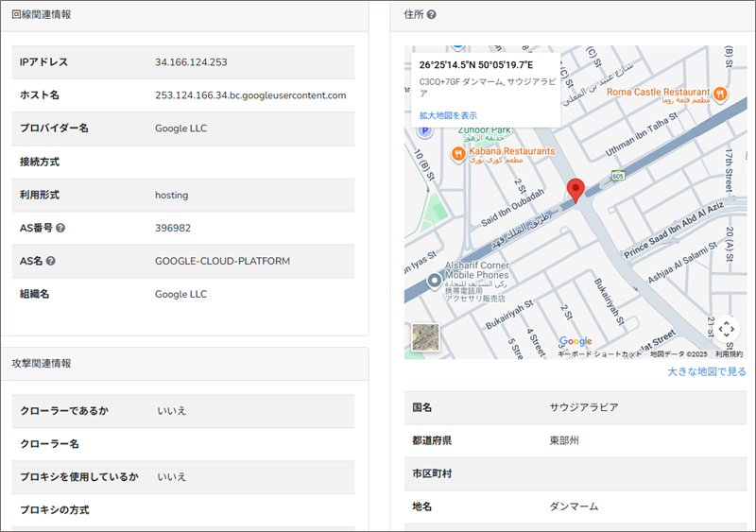The width and height of the screenshot is (756, 532).
Task: Switch map to satellite view thumbnail
Action: 425,337
